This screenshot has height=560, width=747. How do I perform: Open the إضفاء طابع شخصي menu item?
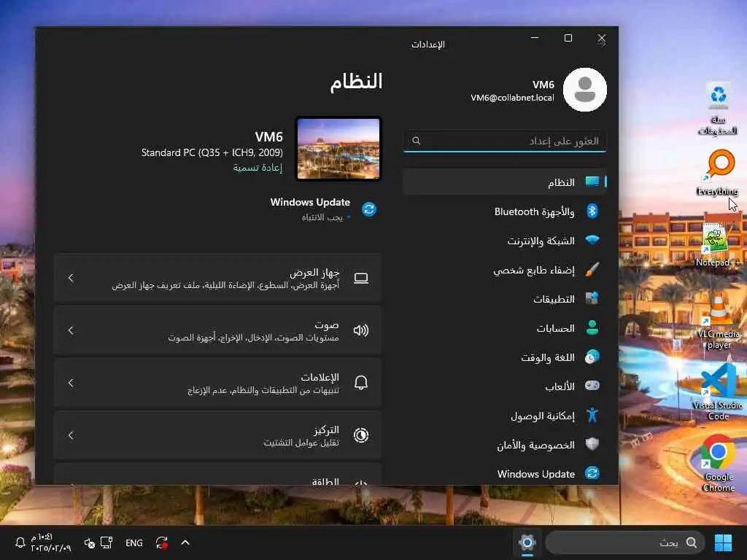pyautogui.click(x=505, y=270)
